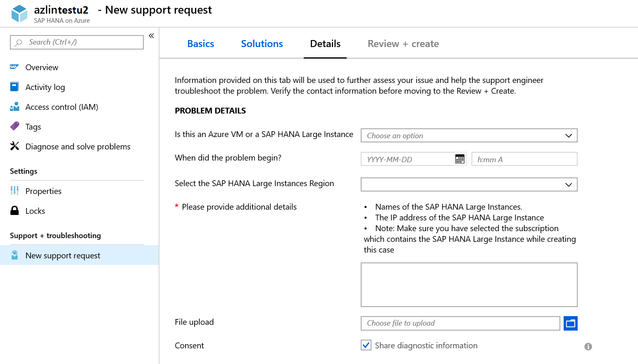This screenshot has height=364, width=638.
Task: Switch to the Basics tab
Action: [200, 44]
